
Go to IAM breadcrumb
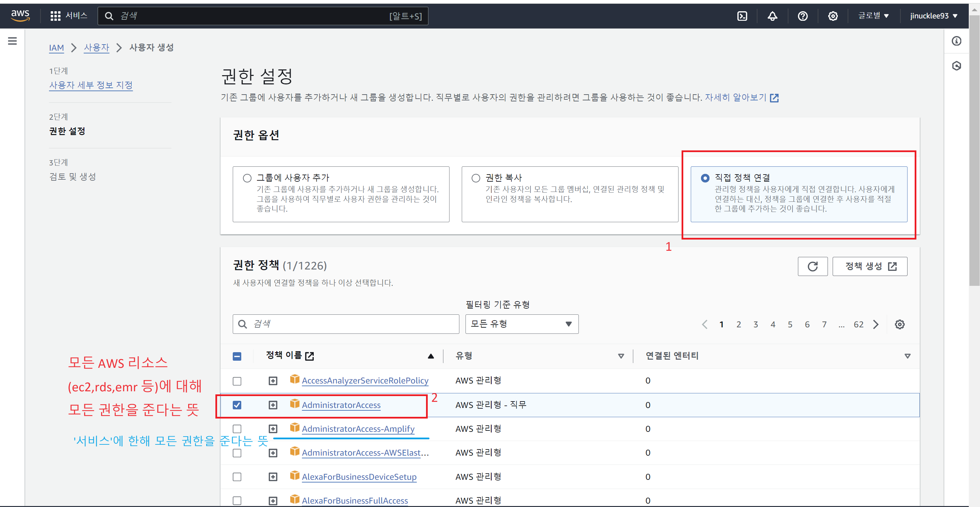pos(56,48)
